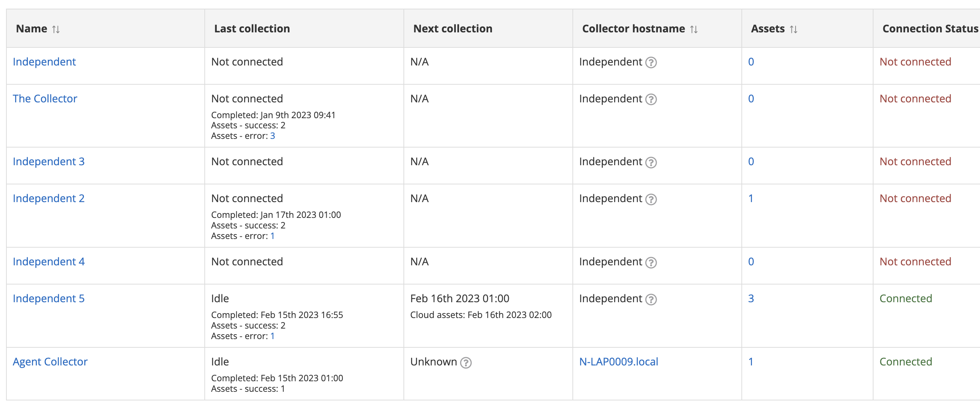Screen dimensions: 980x420
Task: Open The Collector link
Action: (x=45, y=99)
